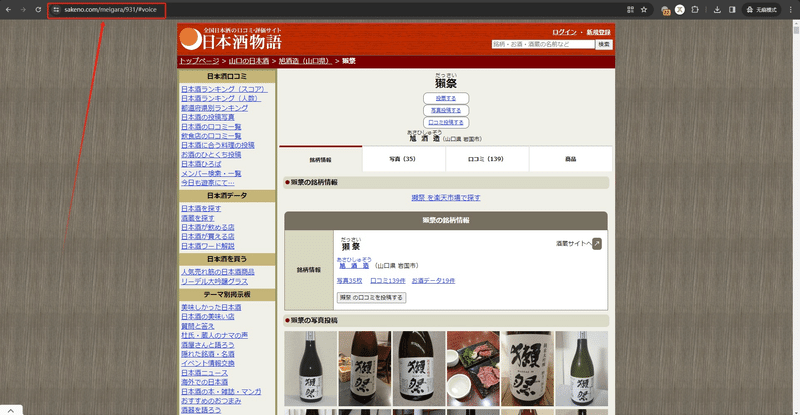Click the browser forward arrow

tap(23, 10)
